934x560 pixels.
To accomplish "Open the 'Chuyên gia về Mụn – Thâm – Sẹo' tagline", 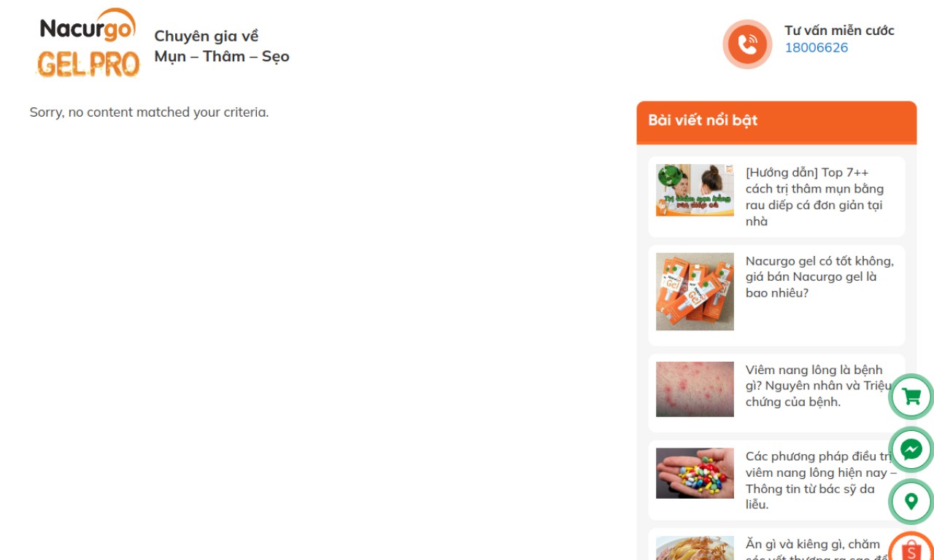I will 222,46.
